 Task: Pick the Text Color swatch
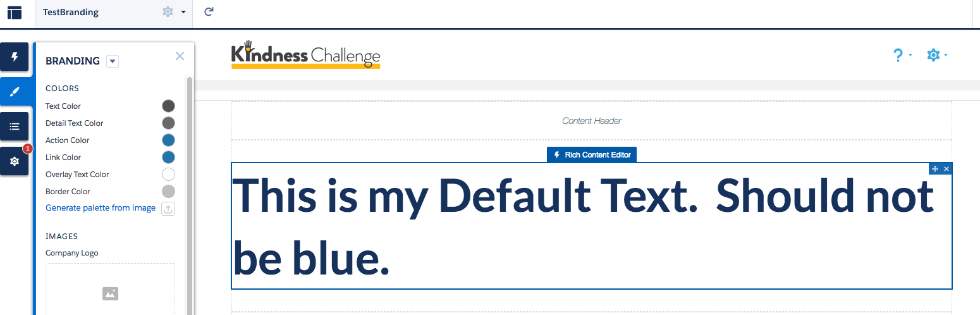[x=168, y=106]
